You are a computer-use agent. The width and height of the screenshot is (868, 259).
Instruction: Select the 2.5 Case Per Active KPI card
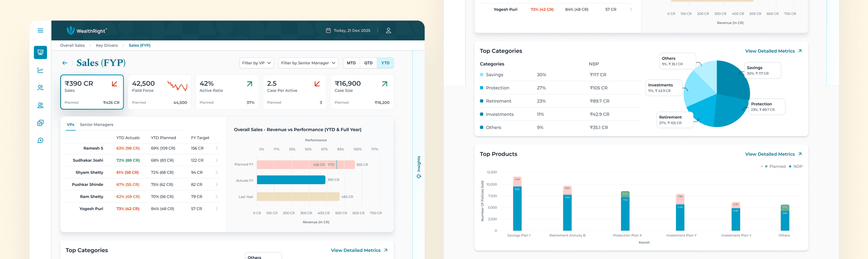(x=295, y=92)
